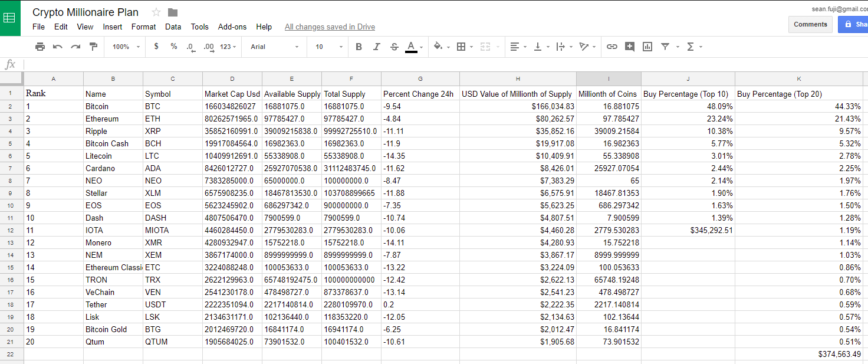Open the Google Sheets home icon

click(10, 18)
